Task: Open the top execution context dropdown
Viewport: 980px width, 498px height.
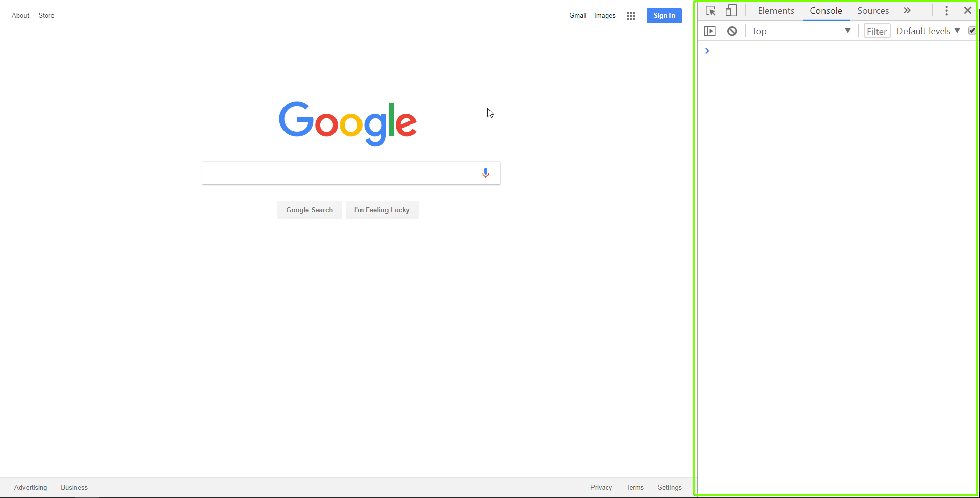Action: pos(802,31)
